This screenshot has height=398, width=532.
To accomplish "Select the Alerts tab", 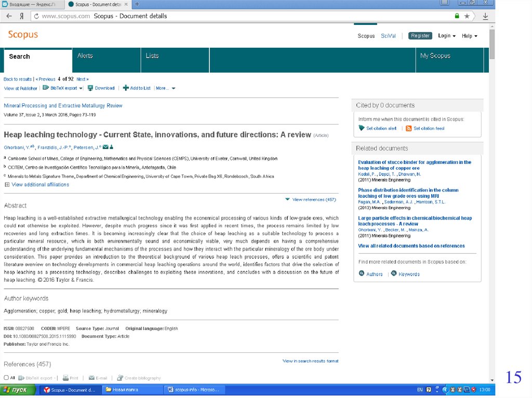I will point(107,60).
